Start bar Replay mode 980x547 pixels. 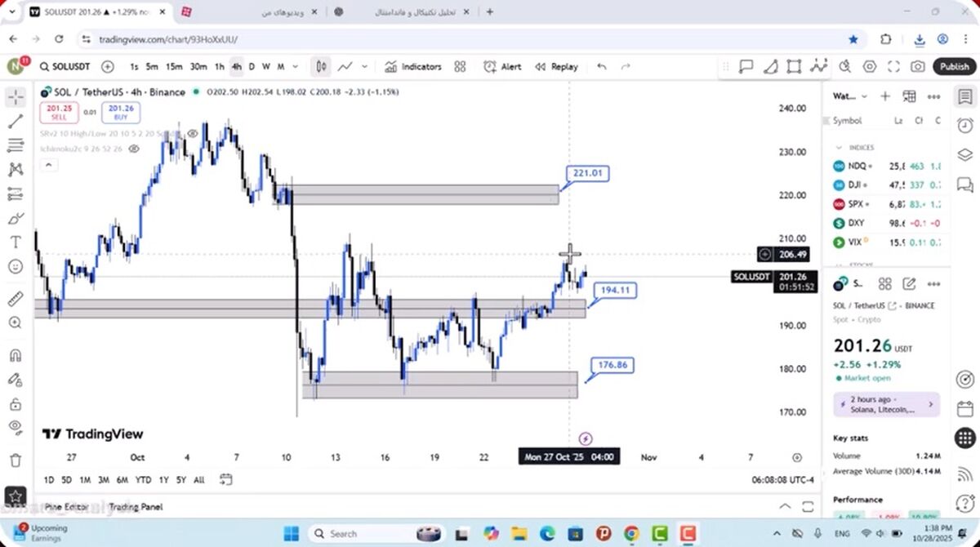tap(556, 67)
